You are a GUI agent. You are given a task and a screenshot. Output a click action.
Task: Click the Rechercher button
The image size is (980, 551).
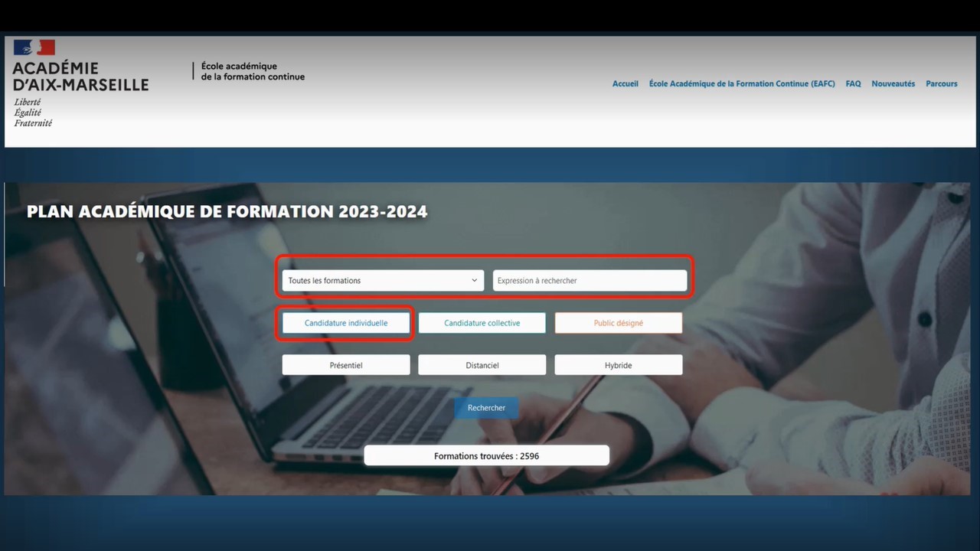486,408
